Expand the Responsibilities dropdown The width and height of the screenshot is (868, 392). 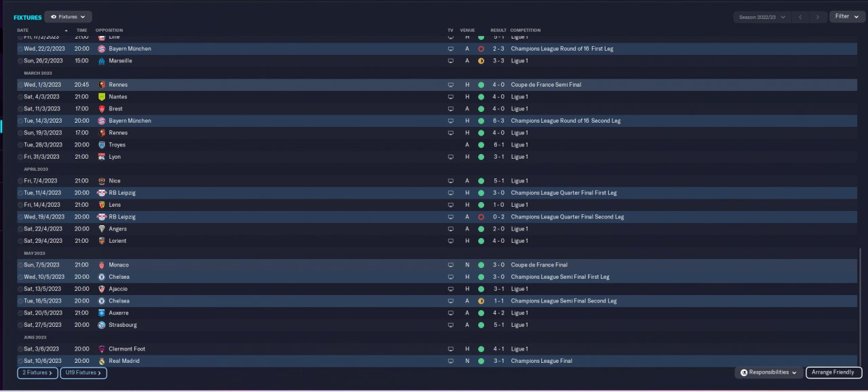point(768,372)
